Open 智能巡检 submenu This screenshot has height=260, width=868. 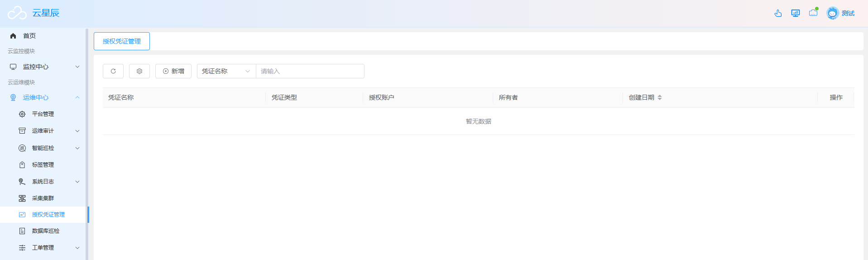pos(43,148)
